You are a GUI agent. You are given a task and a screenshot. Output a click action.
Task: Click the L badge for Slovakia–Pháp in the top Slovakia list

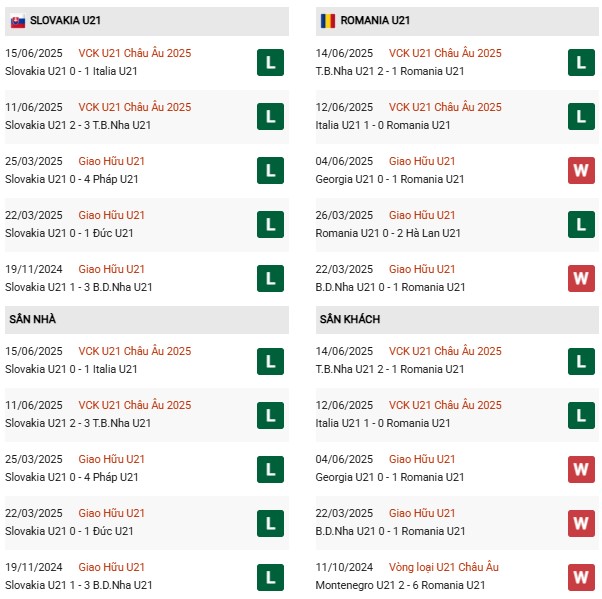pyautogui.click(x=269, y=170)
